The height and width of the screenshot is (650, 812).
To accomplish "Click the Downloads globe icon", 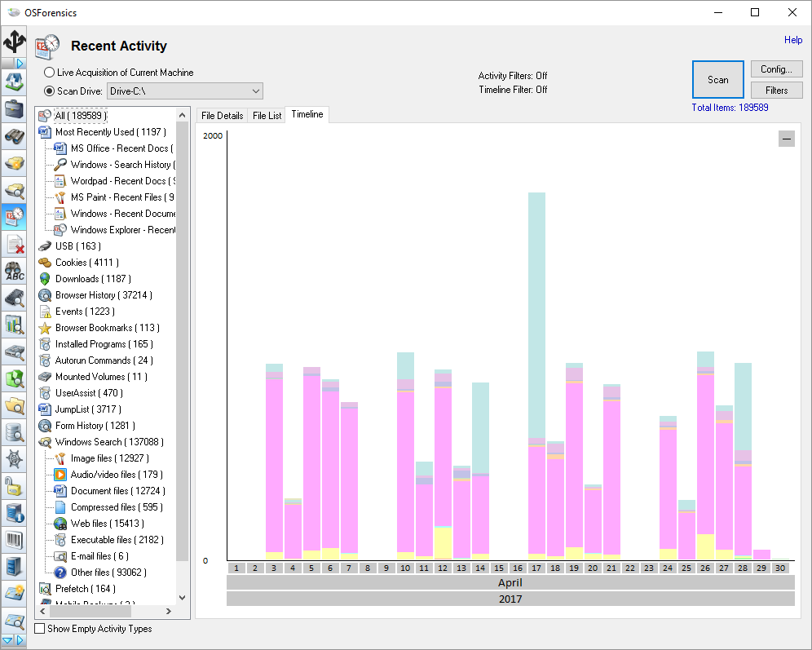I will coord(45,279).
